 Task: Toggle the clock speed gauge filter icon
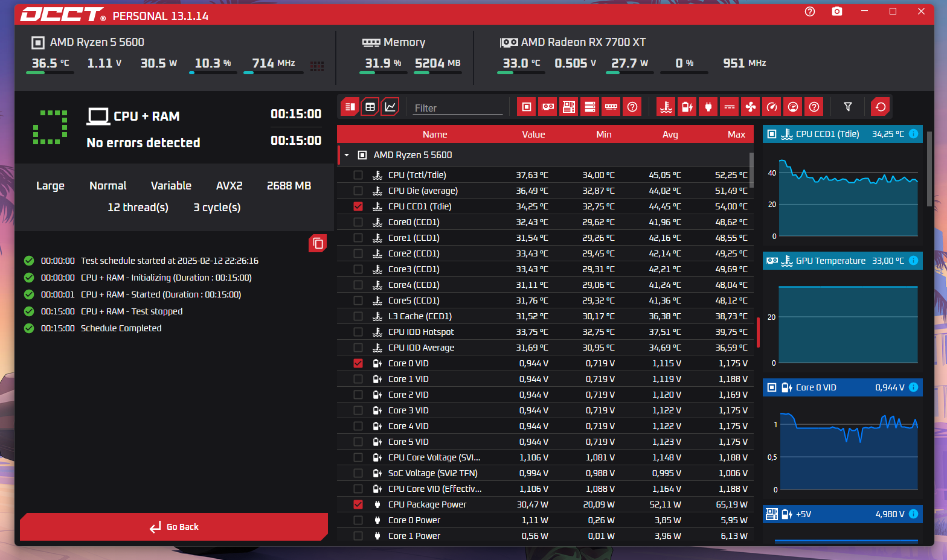click(772, 107)
